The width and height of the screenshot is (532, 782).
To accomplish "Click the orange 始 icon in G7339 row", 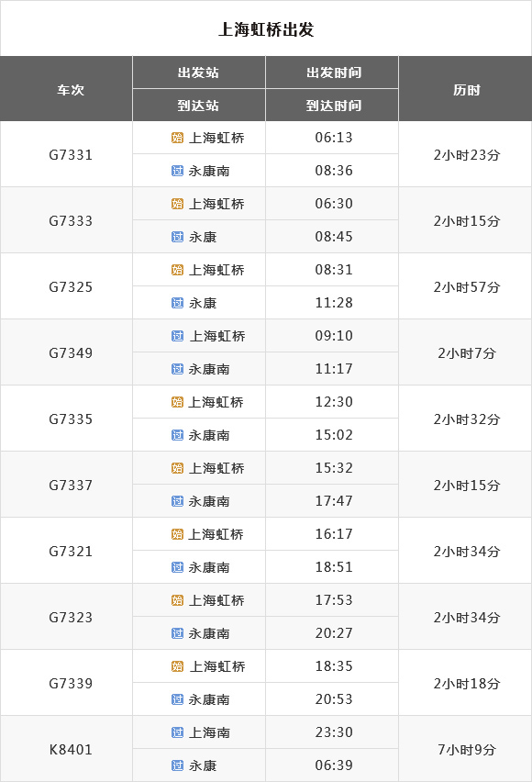I will click(177, 666).
